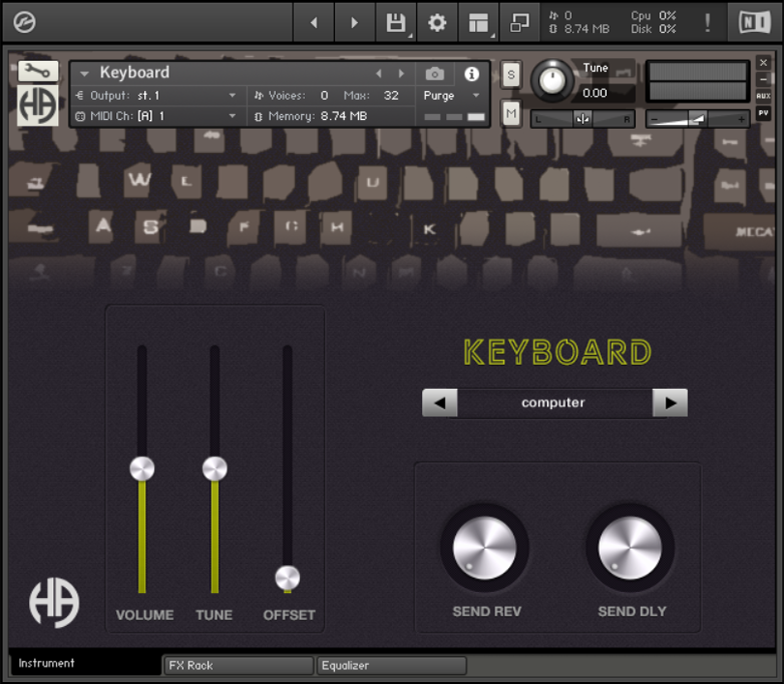Click the panic exclamation icon
The image size is (784, 684).
[708, 22]
